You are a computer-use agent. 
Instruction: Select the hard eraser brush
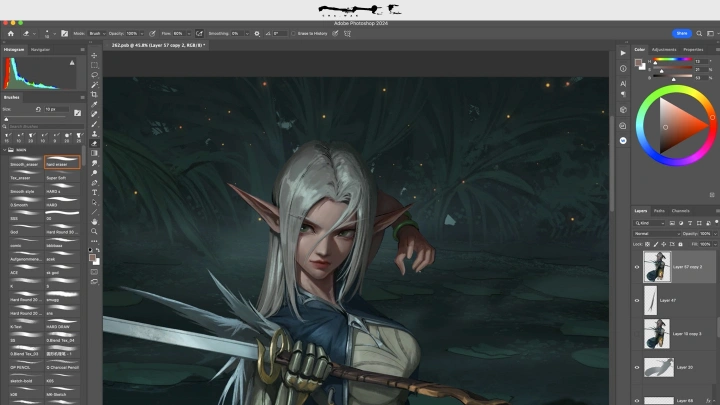pos(62,162)
